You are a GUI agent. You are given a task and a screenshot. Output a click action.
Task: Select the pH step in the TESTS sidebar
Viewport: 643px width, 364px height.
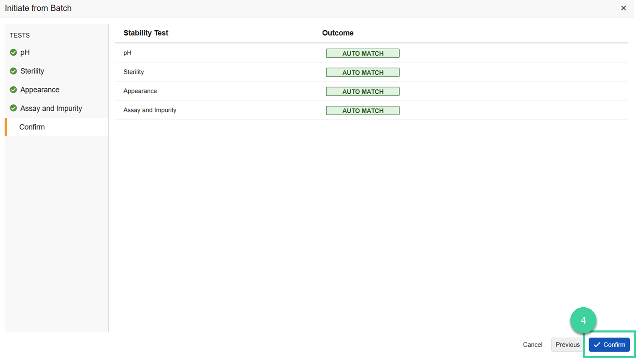coord(24,52)
